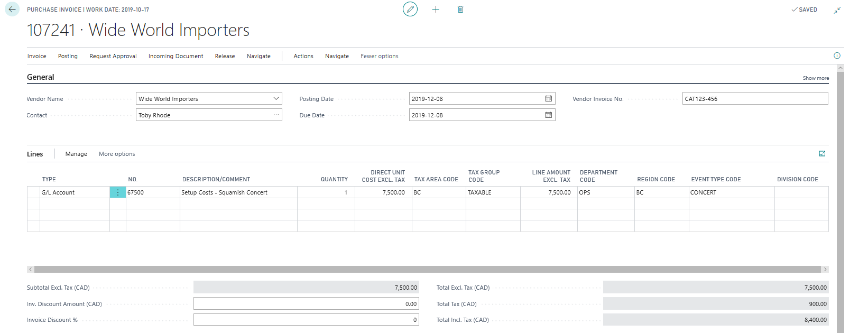The height and width of the screenshot is (333, 868).
Task: Open the Posting Date calendar picker
Action: 548,99
